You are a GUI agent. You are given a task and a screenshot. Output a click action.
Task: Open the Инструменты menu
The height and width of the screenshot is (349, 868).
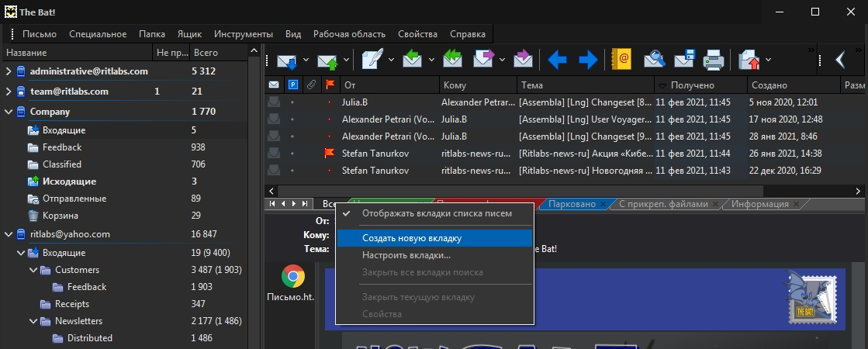point(244,34)
